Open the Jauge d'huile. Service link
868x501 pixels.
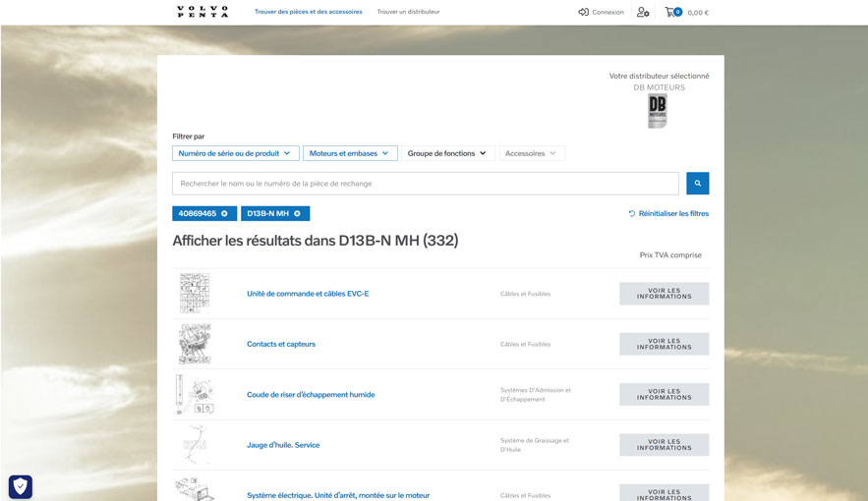pyautogui.click(x=283, y=445)
